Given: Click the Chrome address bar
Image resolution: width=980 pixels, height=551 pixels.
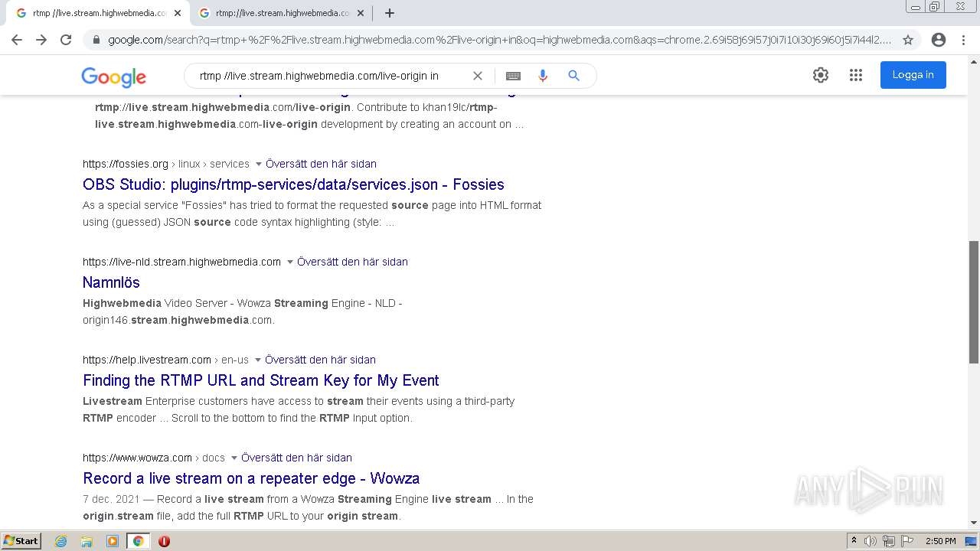Looking at the screenshot, I should (x=499, y=40).
